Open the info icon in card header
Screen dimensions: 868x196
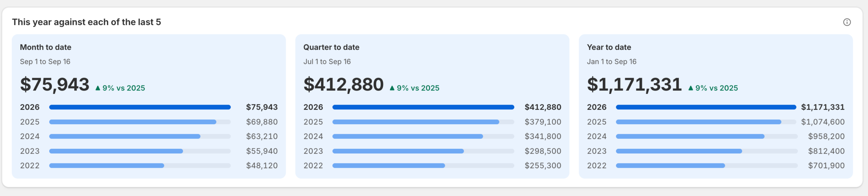click(847, 22)
